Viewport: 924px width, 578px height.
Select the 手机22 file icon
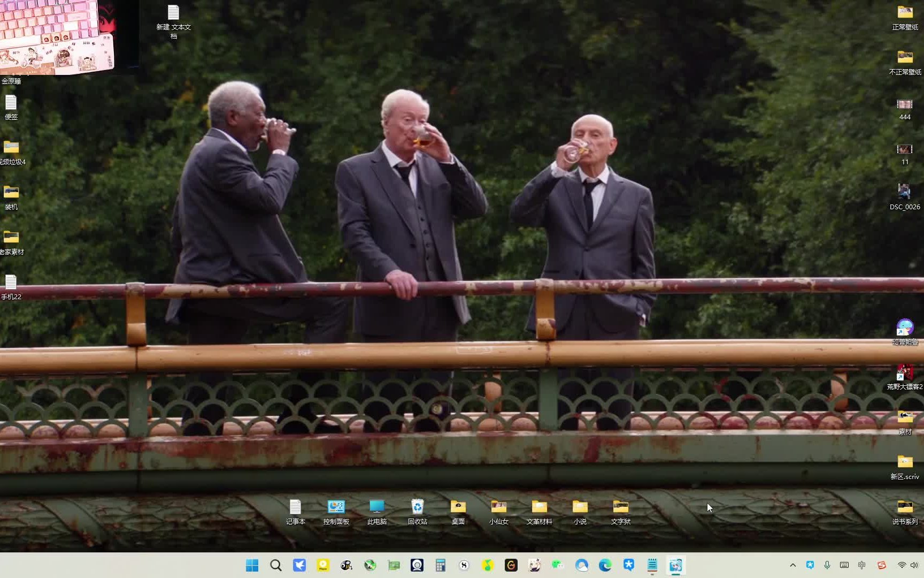click(11, 287)
